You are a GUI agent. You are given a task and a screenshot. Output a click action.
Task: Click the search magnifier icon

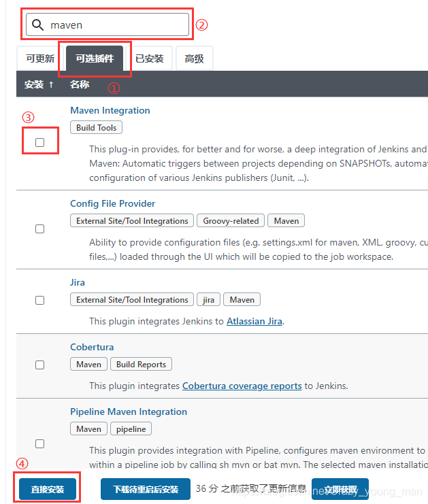(x=38, y=24)
